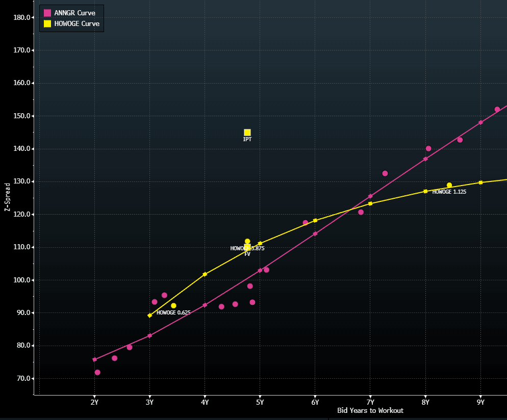This screenshot has height=420, width=507.
Task: Click the 180.0 tick label on y-axis
Action: [x=23, y=17]
